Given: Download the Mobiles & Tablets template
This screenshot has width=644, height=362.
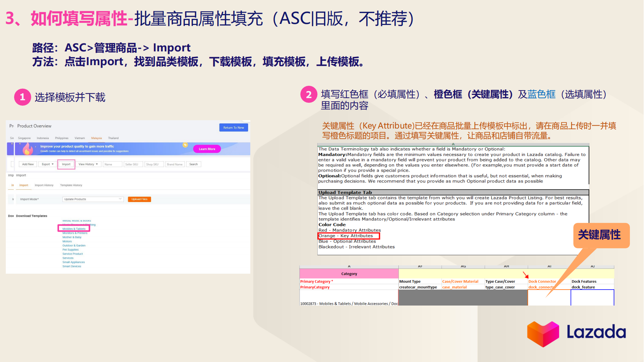Looking at the screenshot, I should [x=74, y=228].
